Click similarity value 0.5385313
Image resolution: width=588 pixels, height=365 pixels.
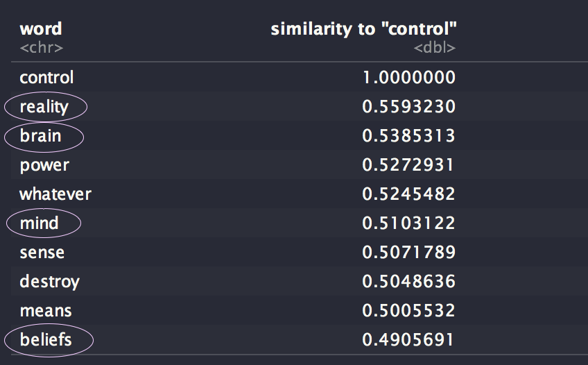[409, 136]
